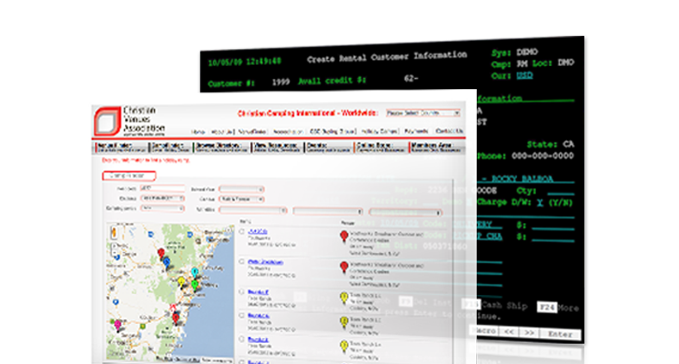679x364 pixels.
Task: Select the third venue result radio button
Action: tap(242, 292)
